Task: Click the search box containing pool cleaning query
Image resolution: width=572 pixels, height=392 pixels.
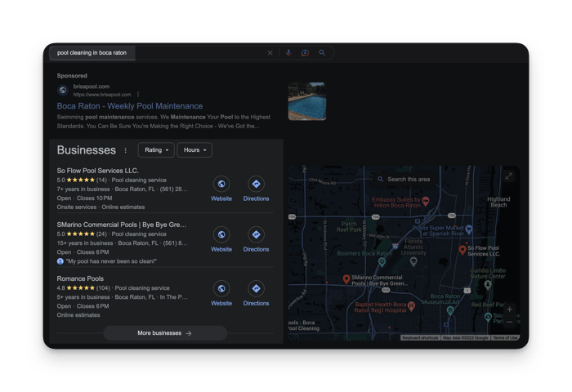Action: click(x=191, y=53)
